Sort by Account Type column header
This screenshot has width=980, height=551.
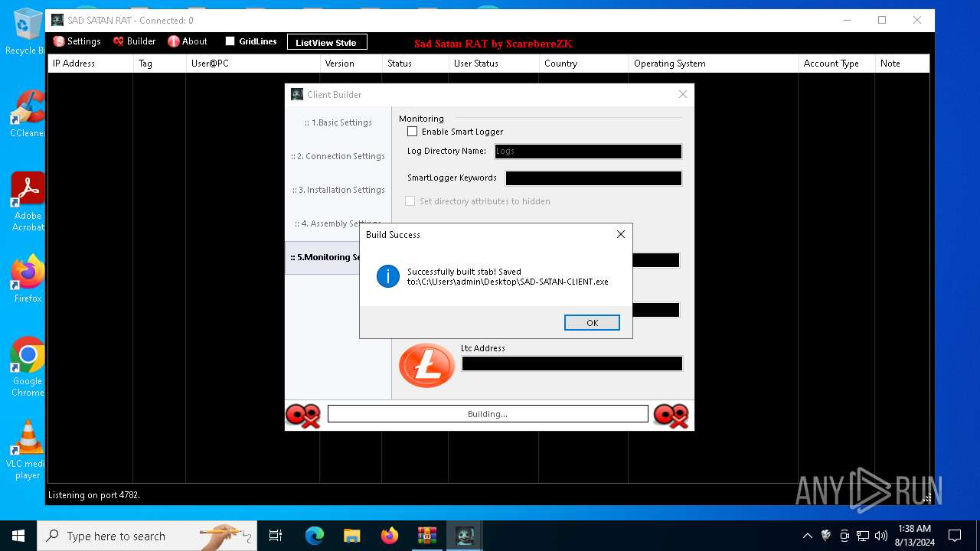click(837, 64)
